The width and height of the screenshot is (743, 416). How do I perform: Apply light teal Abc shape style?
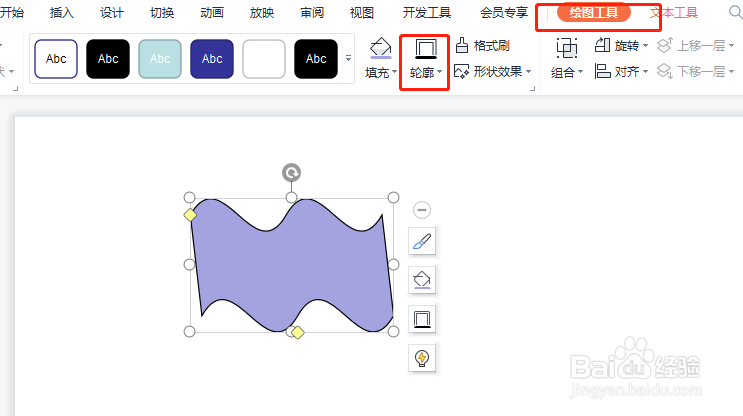[x=160, y=59]
